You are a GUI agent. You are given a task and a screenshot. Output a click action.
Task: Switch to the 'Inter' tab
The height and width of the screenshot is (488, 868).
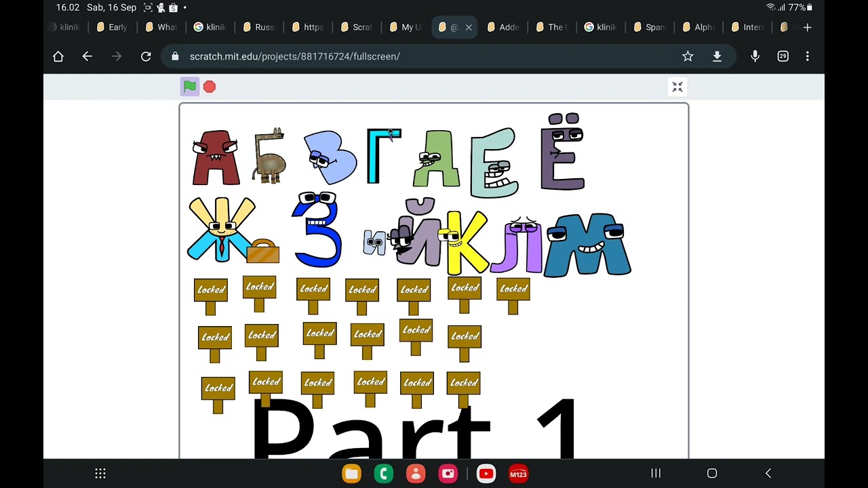coord(747,28)
